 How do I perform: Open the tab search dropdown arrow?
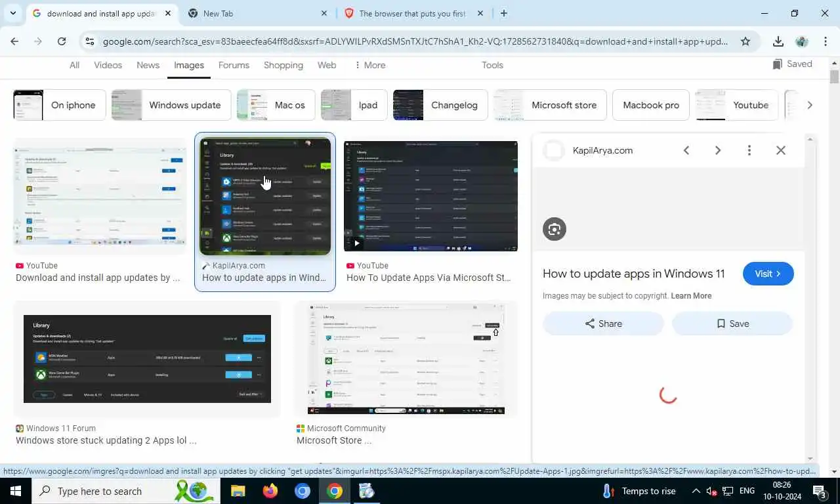13,13
